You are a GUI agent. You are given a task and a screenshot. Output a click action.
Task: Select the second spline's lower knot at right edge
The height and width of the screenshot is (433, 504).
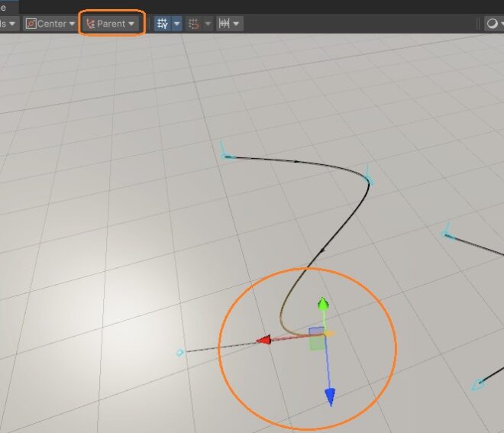pos(478,384)
